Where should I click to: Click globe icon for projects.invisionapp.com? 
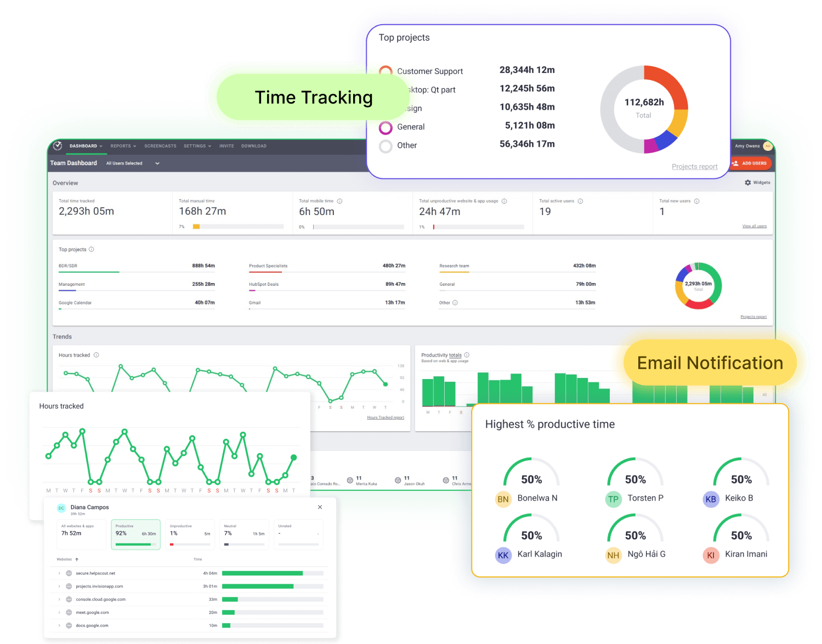tap(69, 586)
